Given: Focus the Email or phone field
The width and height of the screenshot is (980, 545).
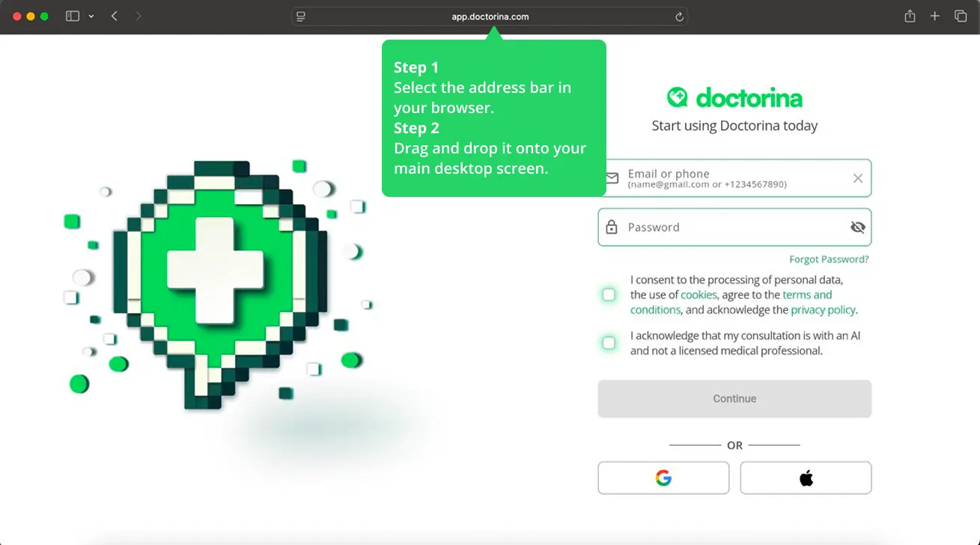Looking at the screenshot, I should [734, 178].
